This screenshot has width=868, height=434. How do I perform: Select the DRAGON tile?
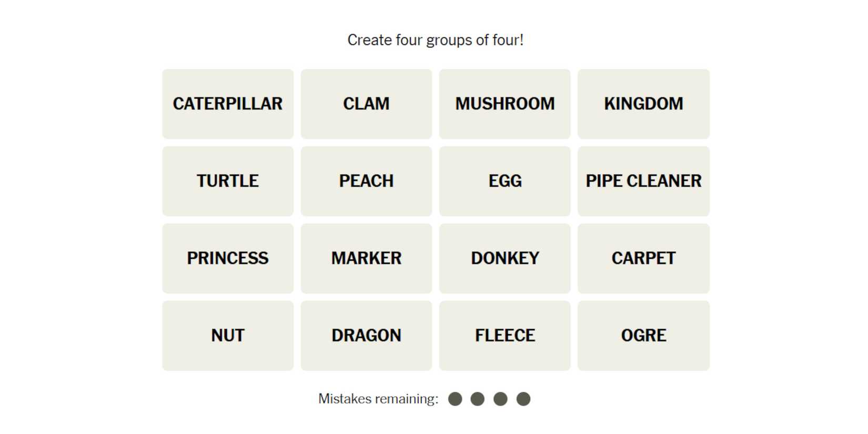[x=366, y=336]
